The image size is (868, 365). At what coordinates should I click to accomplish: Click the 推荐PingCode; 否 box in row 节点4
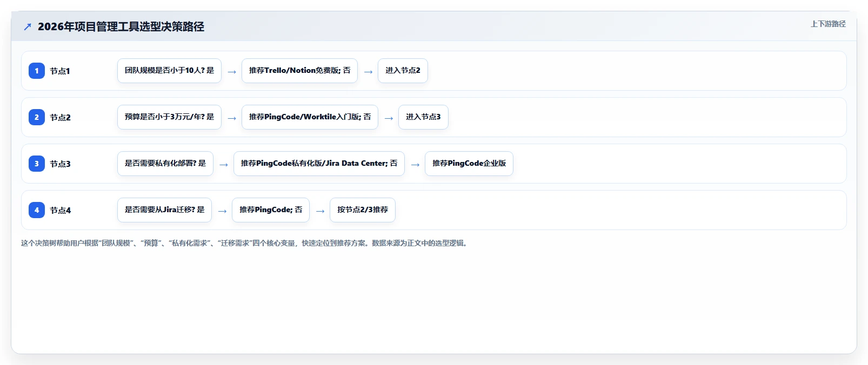271,210
